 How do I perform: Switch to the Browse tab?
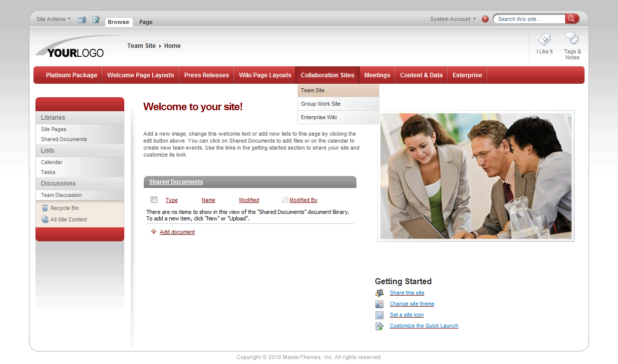point(118,22)
